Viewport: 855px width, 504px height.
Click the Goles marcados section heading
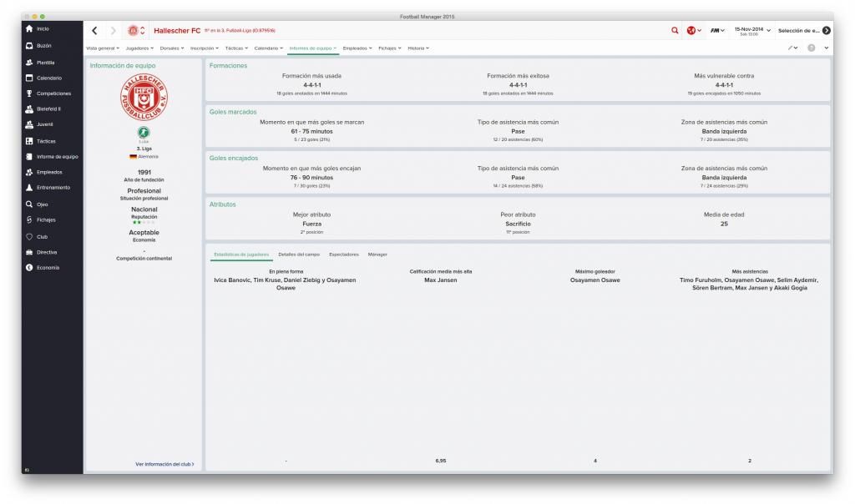[x=233, y=112]
